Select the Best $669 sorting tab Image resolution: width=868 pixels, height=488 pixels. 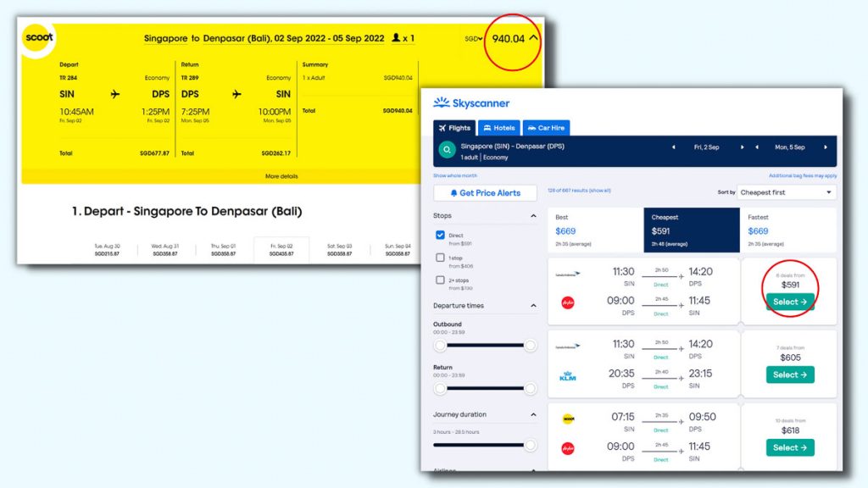coord(596,230)
